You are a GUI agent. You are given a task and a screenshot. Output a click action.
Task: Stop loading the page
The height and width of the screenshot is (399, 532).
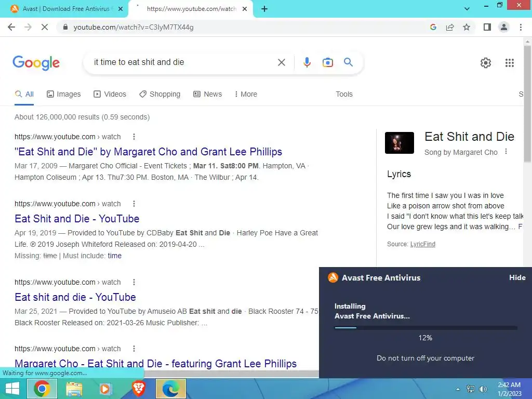pos(45,27)
